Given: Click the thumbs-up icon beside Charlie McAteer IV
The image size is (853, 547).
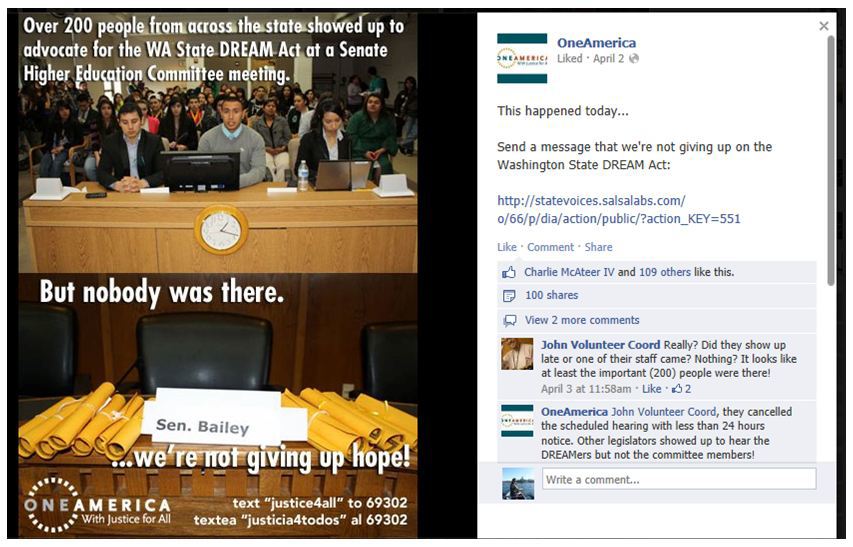Looking at the screenshot, I should [x=509, y=272].
